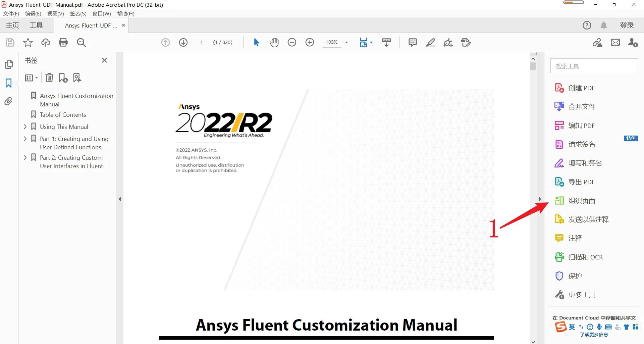Screen dimensions: 644x344
Task: Click the share link icon
Action: (x=597, y=42)
